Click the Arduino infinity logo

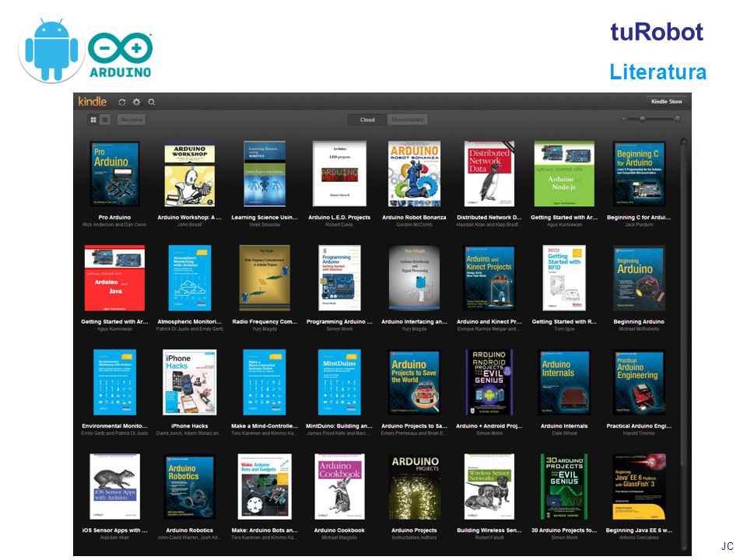[x=121, y=54]
